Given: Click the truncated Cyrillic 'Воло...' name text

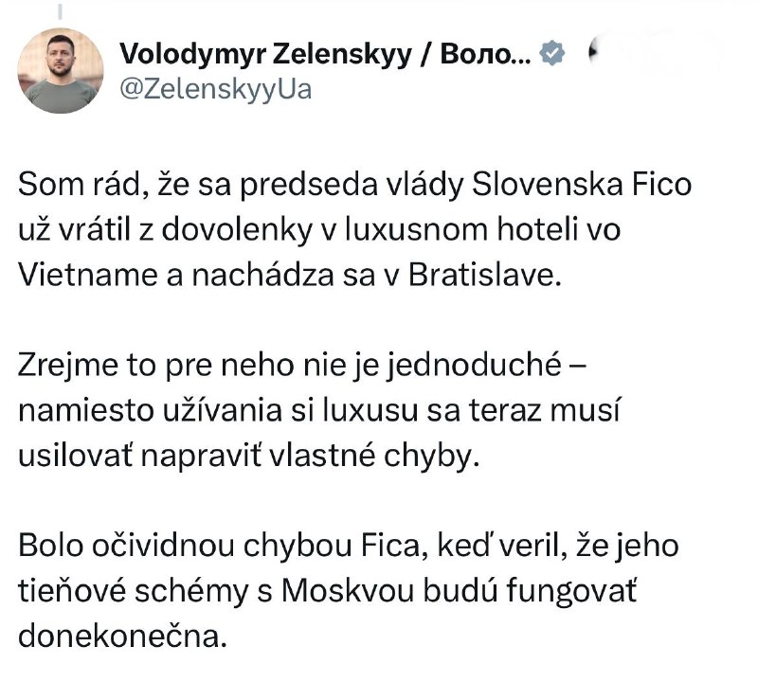Looking at the screenshot, I should (485, 53).
